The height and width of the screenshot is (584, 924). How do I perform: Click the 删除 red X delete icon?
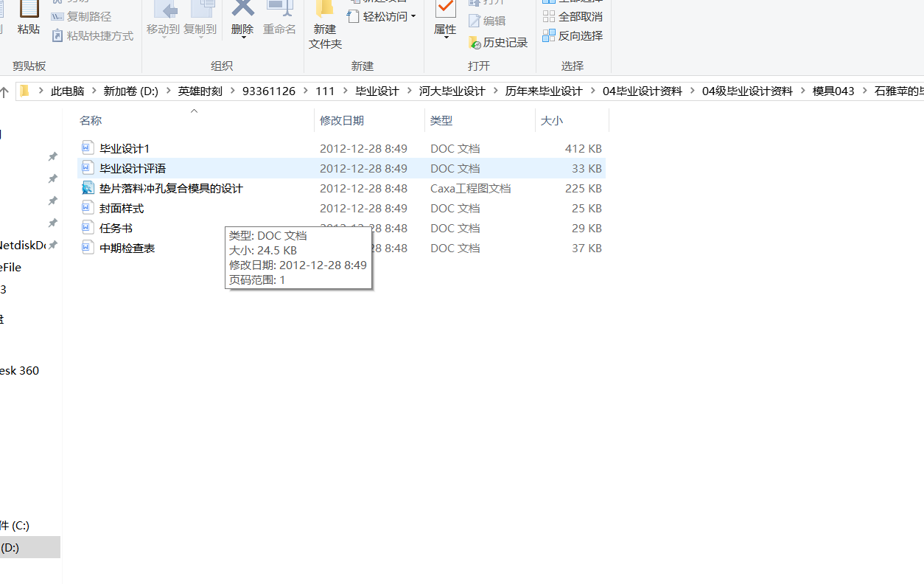click(242, 7)
